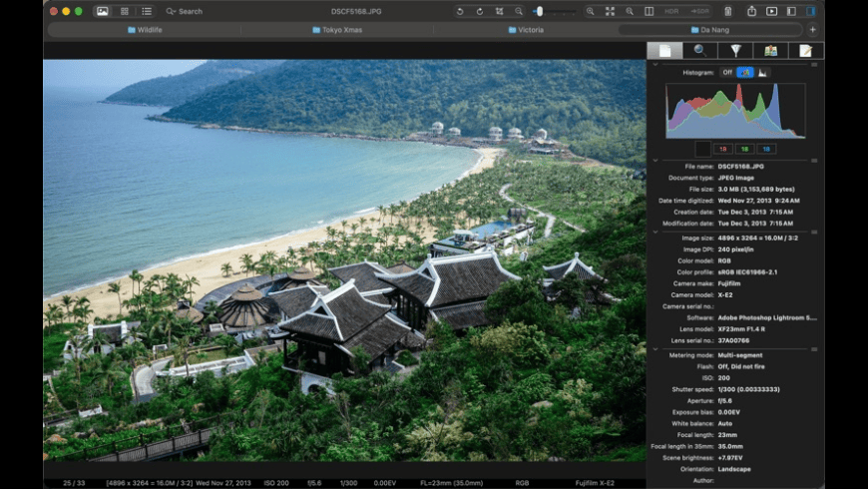Open Metering mode section options handle
This screenshot has height=489, width=868.
tap(814, 349)
